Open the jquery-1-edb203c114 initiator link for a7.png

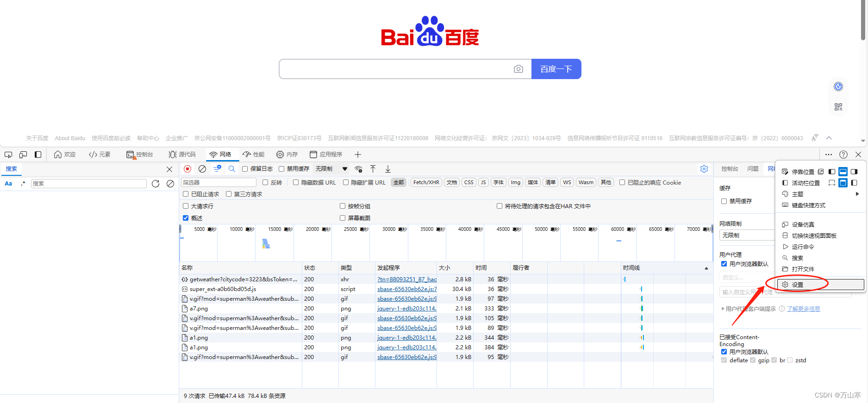tap(407, 309)
